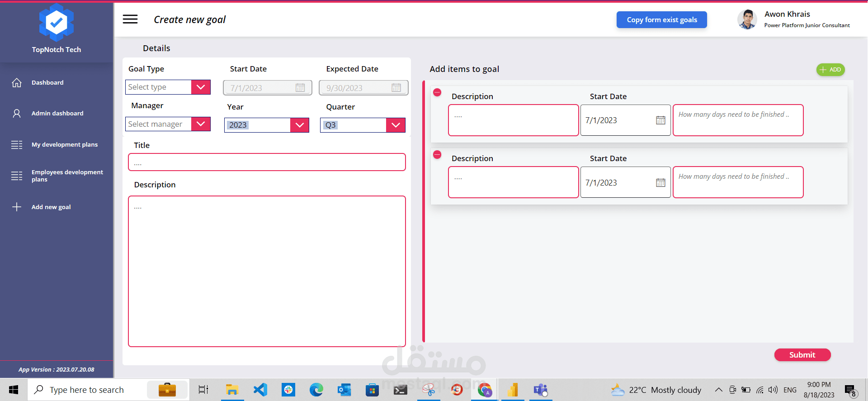
Task: Open the Select manager combo box
Action: coord(168,124)
